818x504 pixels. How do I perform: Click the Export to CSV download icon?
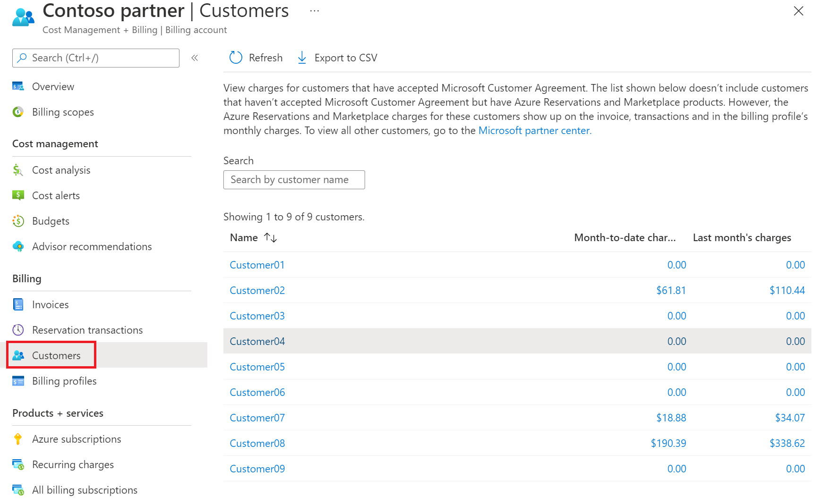coord(302,58)
